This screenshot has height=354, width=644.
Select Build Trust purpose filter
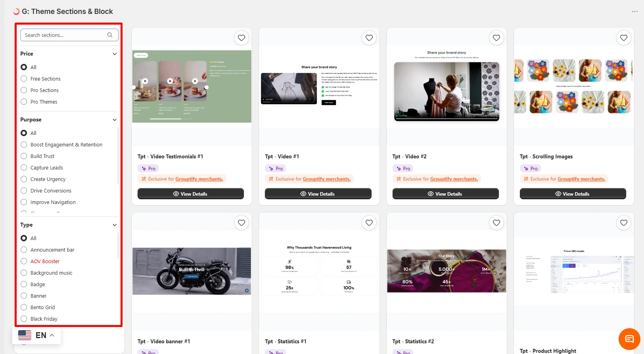pyautogui.click(x=24, y=156)
